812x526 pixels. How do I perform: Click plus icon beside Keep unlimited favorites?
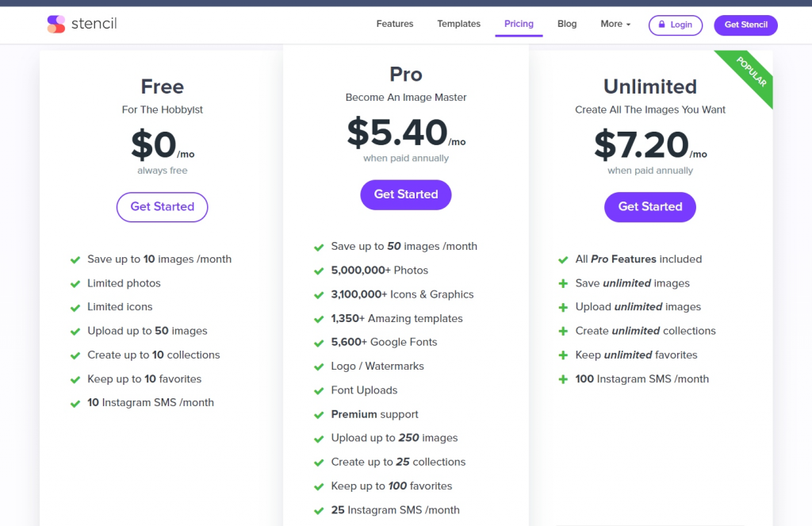click(563, 355)
